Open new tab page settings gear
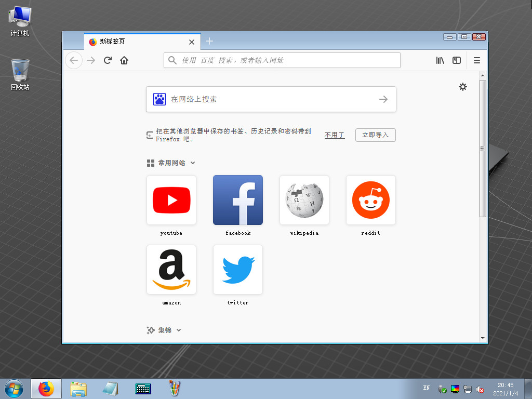 (463, 87)
